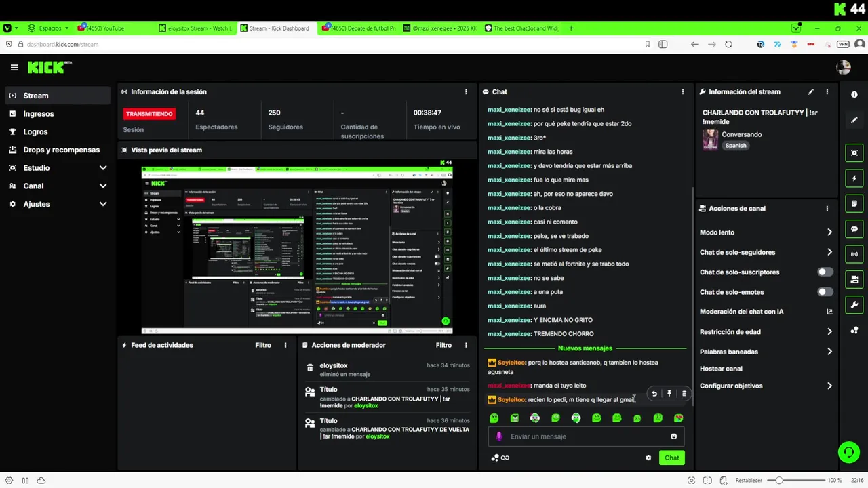Click the wrench icon on right rail

854,305
